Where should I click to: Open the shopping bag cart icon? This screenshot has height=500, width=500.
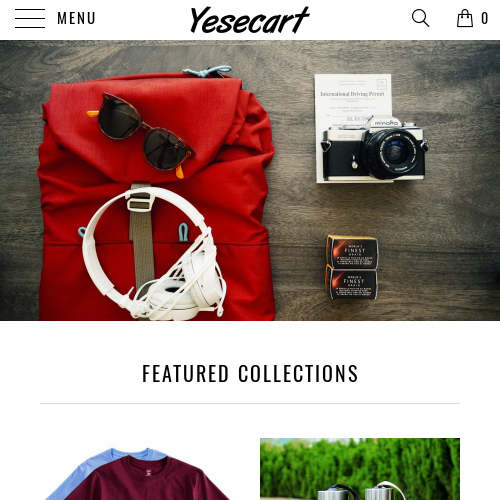465,18
